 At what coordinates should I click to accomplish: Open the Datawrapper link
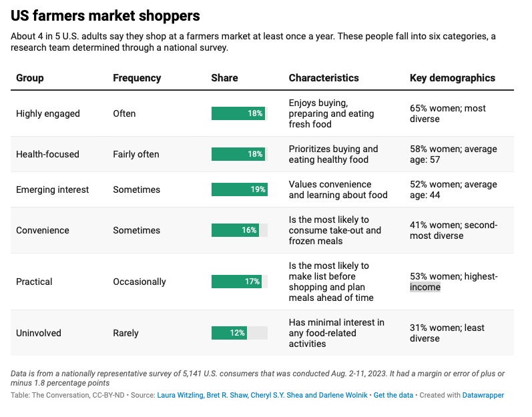click(x=483, y=395)
